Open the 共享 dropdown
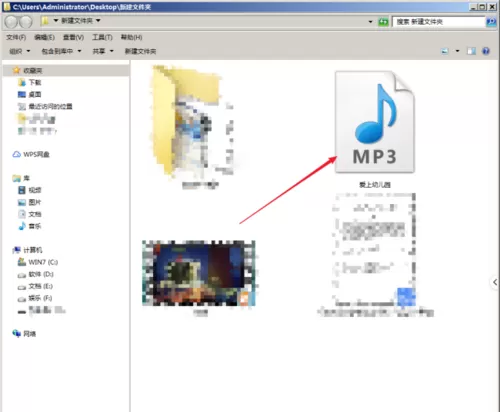 tap(103, 51)
